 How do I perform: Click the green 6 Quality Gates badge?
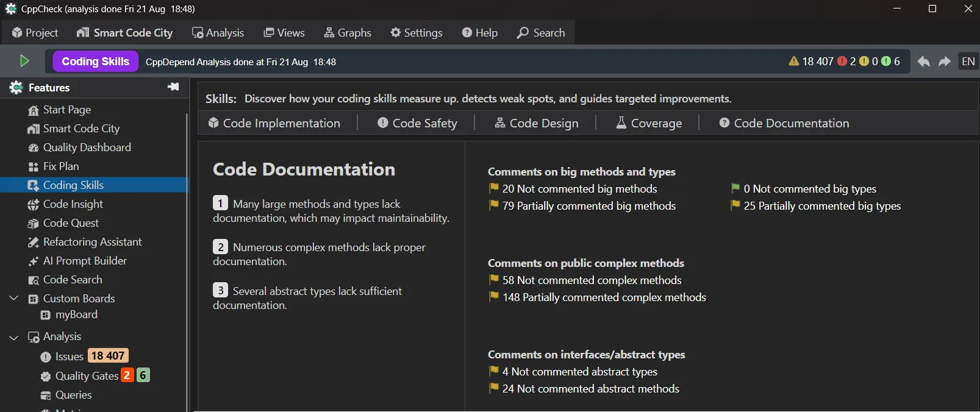[x=143, y=375]
